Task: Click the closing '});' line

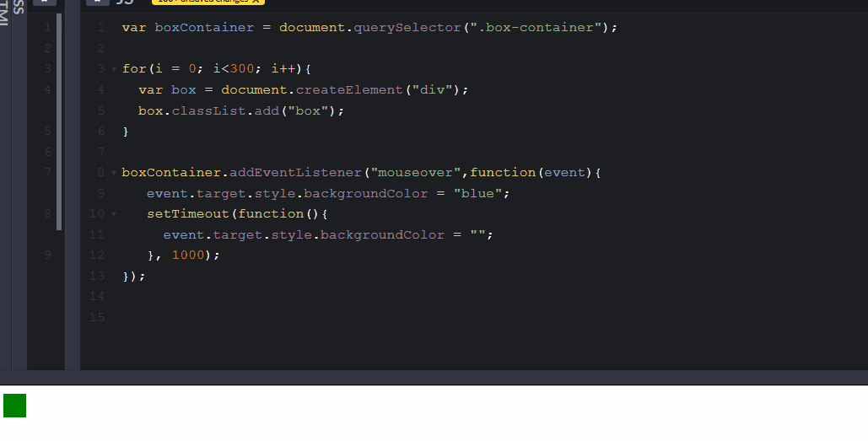Action: click(134, 276)
